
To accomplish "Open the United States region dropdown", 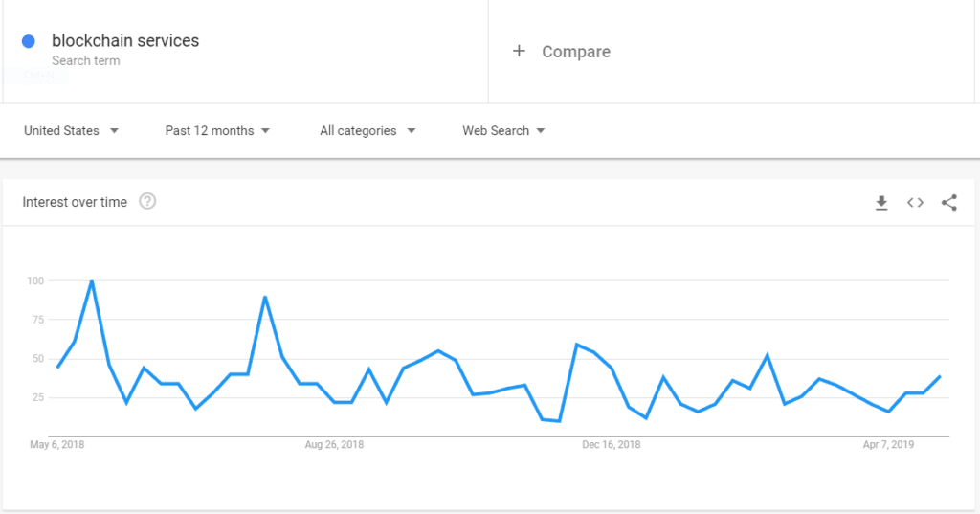I will click(x=71, y=131).
